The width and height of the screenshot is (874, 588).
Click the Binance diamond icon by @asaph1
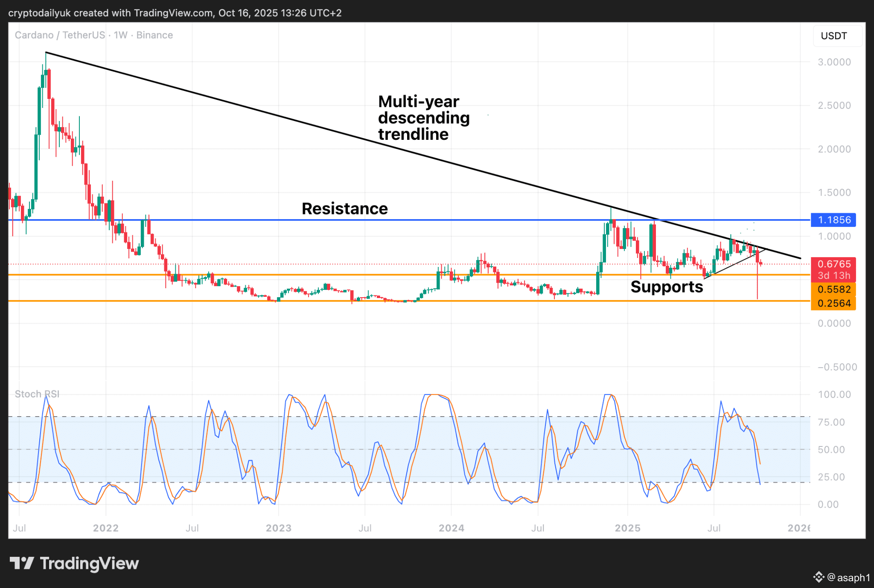pyautogui.click(x=818, y=577)
